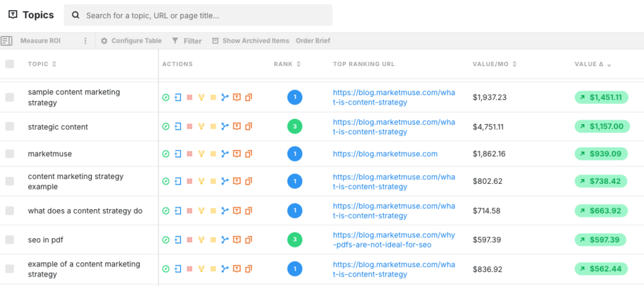Click yellow grid icon in 'strategic content' row
This screenshot has height=286, width=644.
click(213, 127)
